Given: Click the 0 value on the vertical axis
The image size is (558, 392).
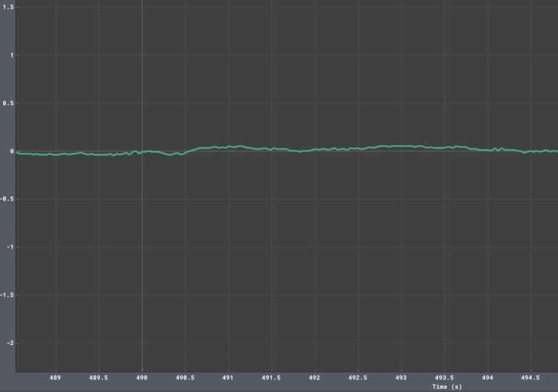Looking at the screenshot, I should pyautogui.click(x=12, y=151).
